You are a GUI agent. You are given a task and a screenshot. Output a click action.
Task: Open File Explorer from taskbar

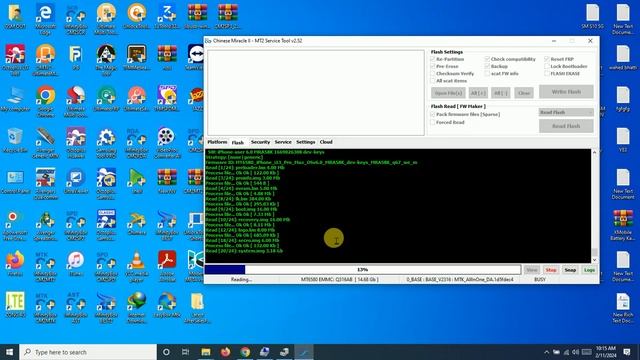click(206, 352)
